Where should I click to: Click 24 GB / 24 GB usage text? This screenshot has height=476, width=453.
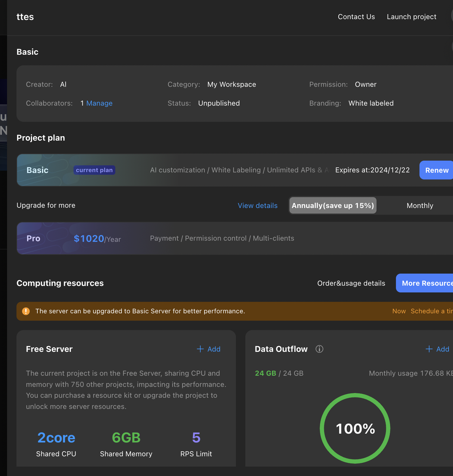[x=279, y=373]
